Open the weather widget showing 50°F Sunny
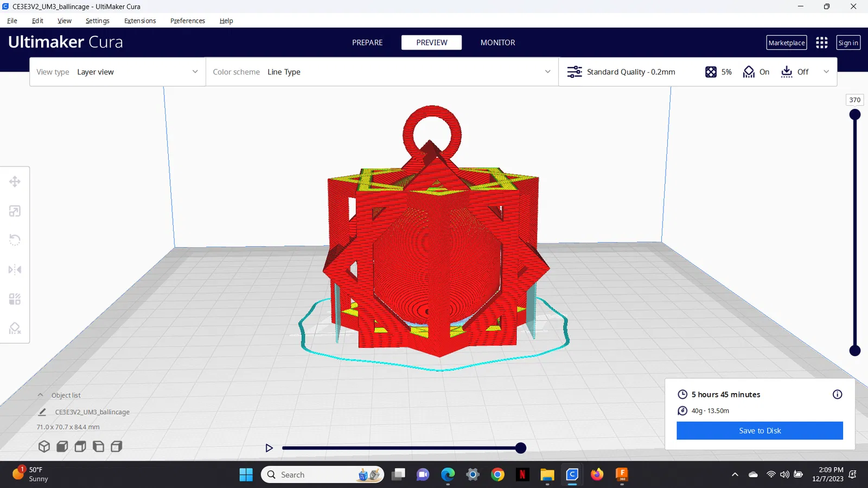The width and height of the screenshot is (868, 488). click(31, 474)
